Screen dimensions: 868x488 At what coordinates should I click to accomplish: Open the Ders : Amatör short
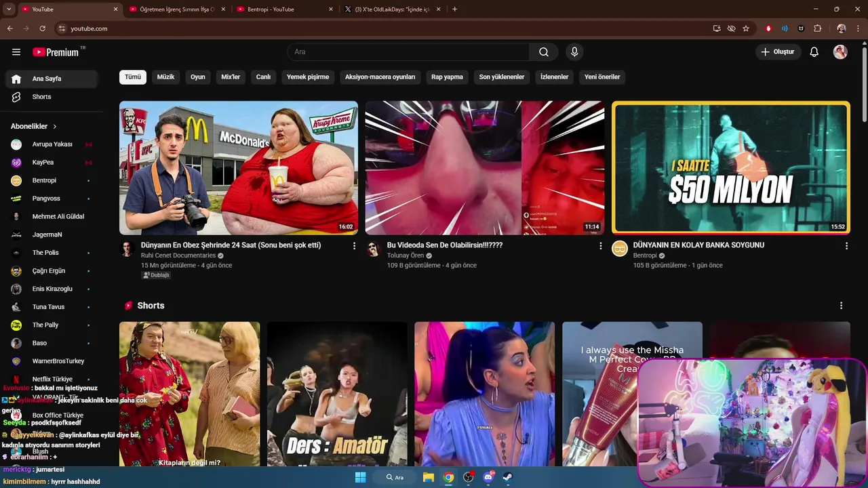click(337, 394)
